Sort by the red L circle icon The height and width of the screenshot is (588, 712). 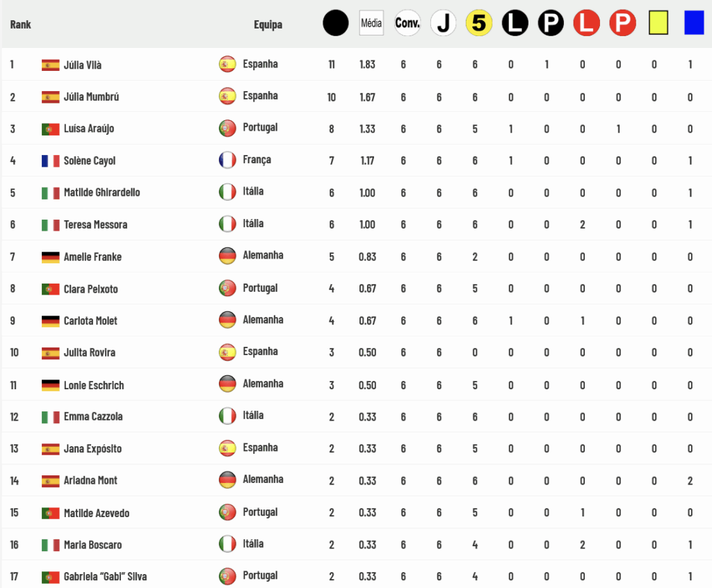587,23
